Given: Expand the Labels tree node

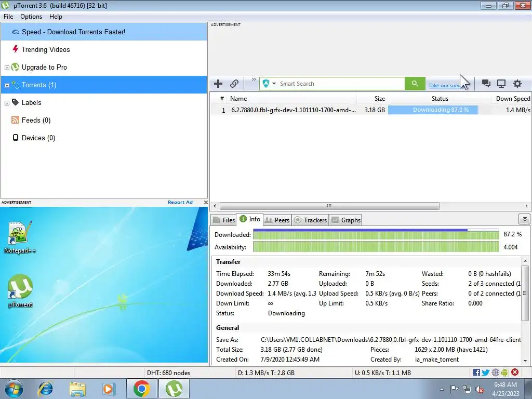Looking at the screenshot, I should tap(7, 103).
